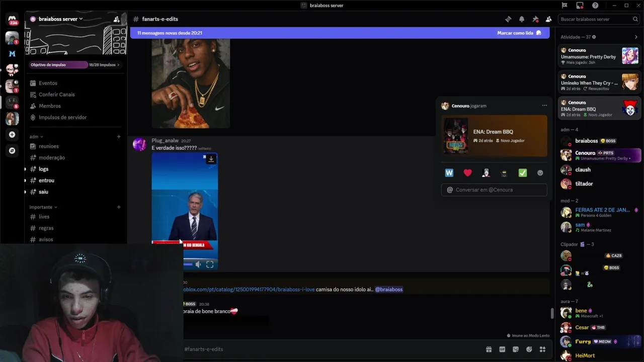Open Plug_analw user name

coord(165,141)
